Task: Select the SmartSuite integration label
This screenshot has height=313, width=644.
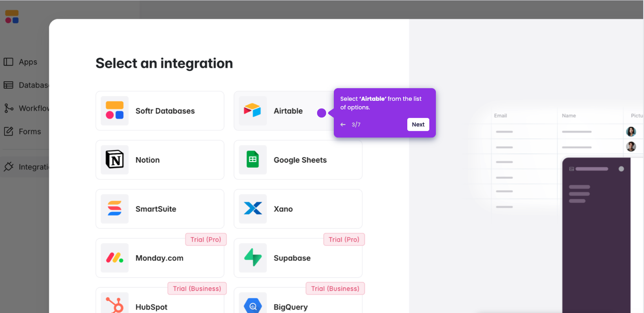Action: pos(156,209)
